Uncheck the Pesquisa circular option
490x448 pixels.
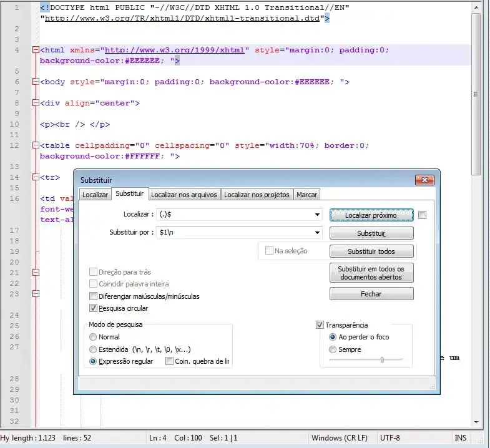94,308
